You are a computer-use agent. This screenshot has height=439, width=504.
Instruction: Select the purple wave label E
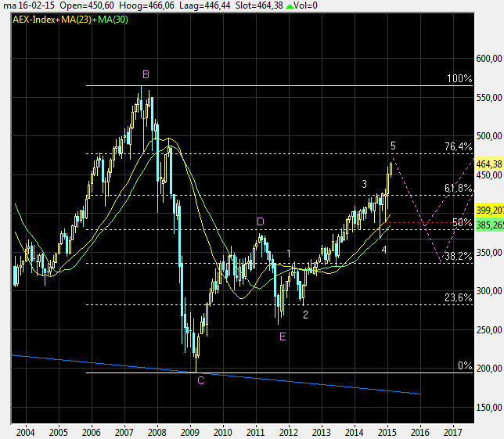[x=282, y=336]
